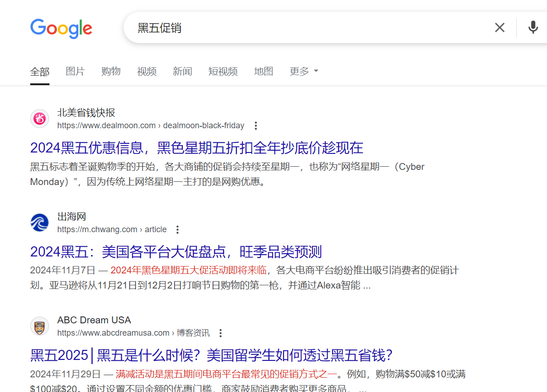
Task: Open the 2024黑五：美国各平台大促盘点 link
Action: pyautogui.click(x=176, y=252)
